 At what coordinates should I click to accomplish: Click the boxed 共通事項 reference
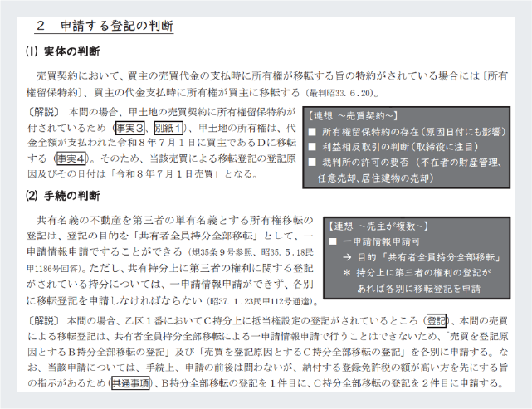pyautogui.click(x=130, y=383)
